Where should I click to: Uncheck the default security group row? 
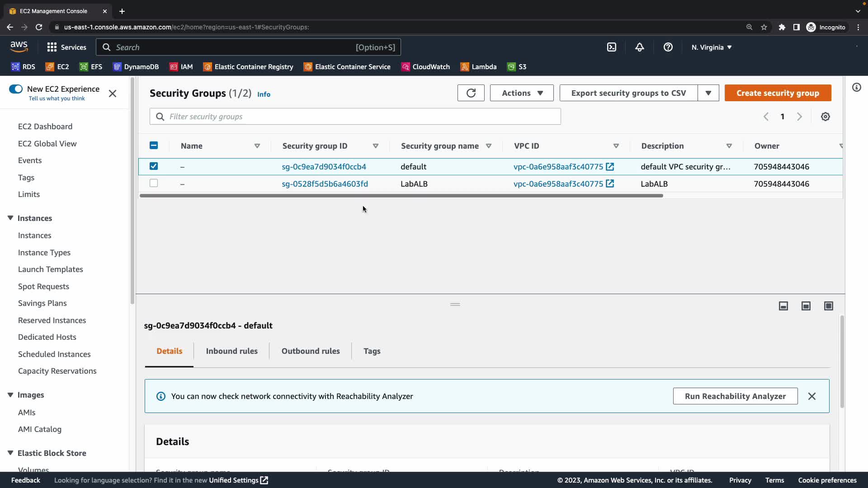click(x=154, y=166)
